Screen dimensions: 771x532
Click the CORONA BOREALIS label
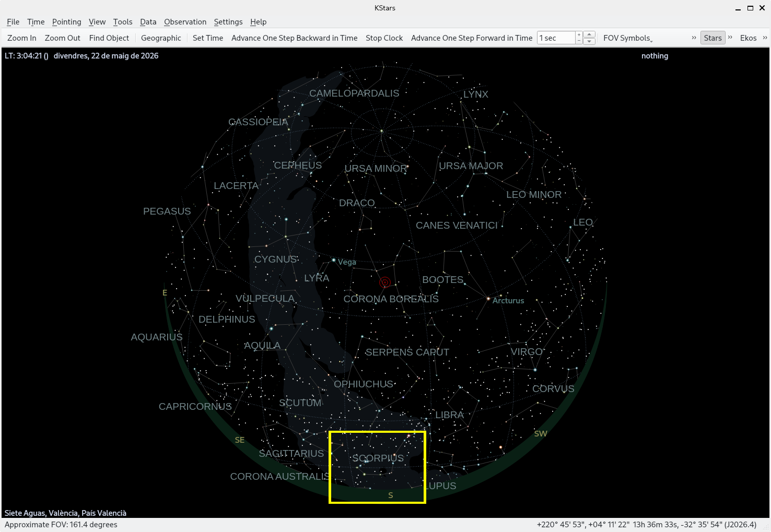pyautogui.click(x=391, y=299)
